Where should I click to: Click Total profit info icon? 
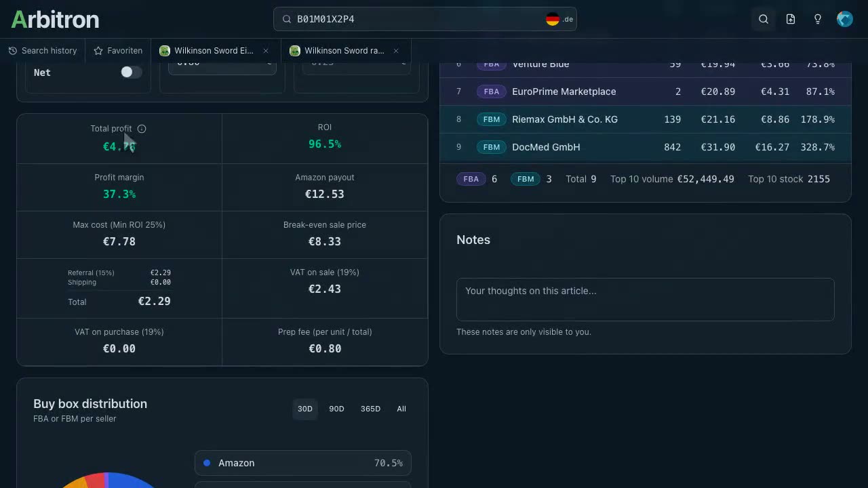pos(142,129)
